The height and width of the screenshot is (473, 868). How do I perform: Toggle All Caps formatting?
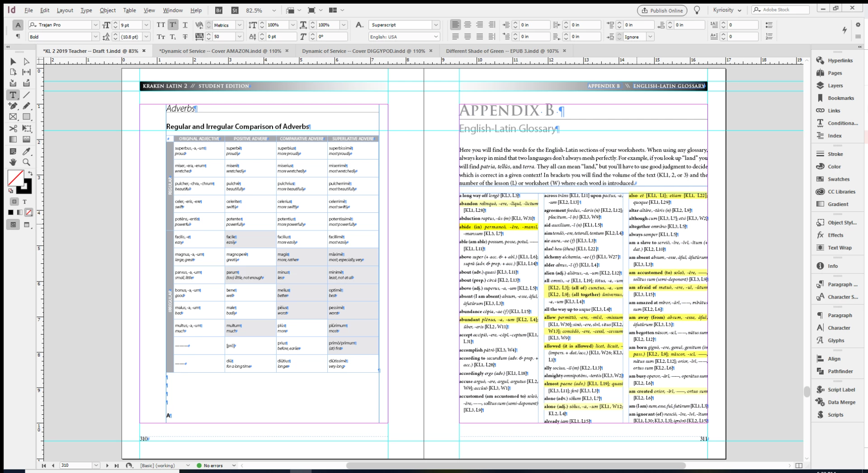click(161, 25)
